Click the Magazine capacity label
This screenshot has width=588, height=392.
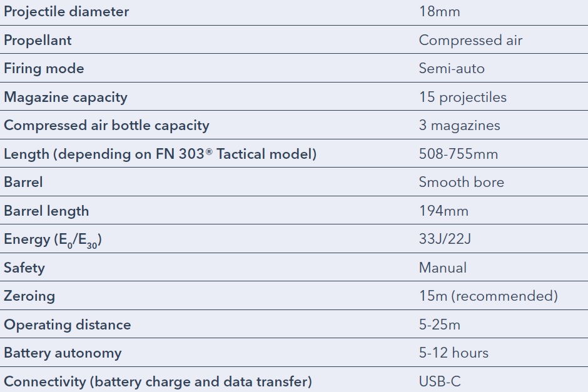[x=66, y=98]
